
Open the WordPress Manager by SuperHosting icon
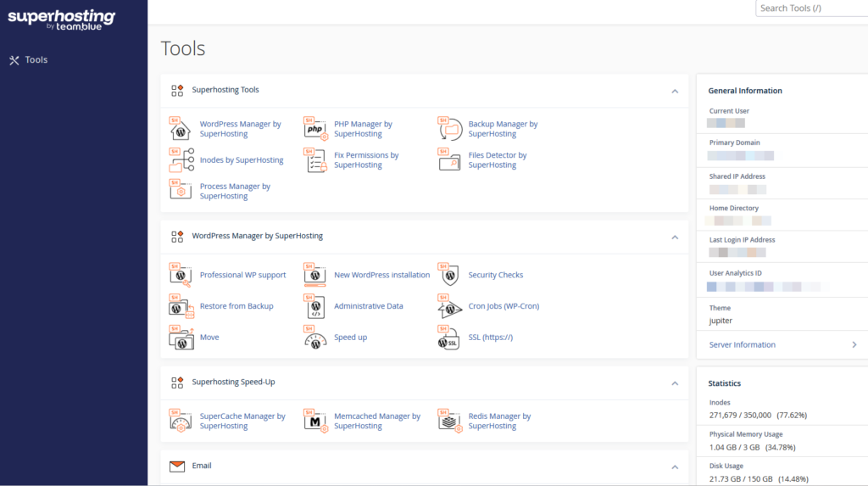pos(180,129)
